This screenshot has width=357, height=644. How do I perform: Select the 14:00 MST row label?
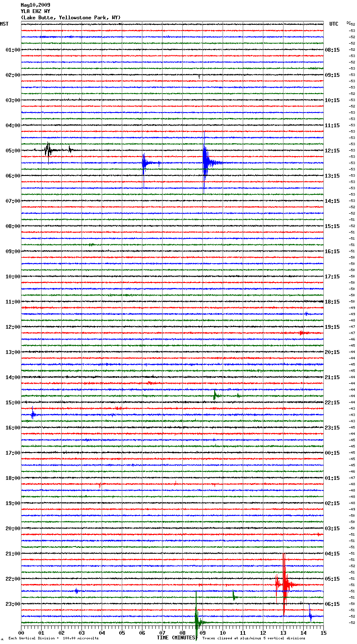13,377
